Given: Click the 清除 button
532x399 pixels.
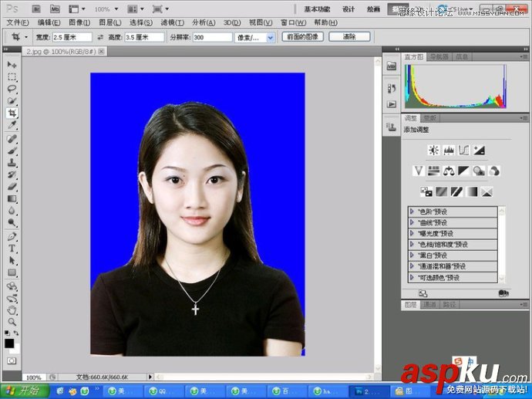Looking at the screenshot, I should [x=349, y=37].
